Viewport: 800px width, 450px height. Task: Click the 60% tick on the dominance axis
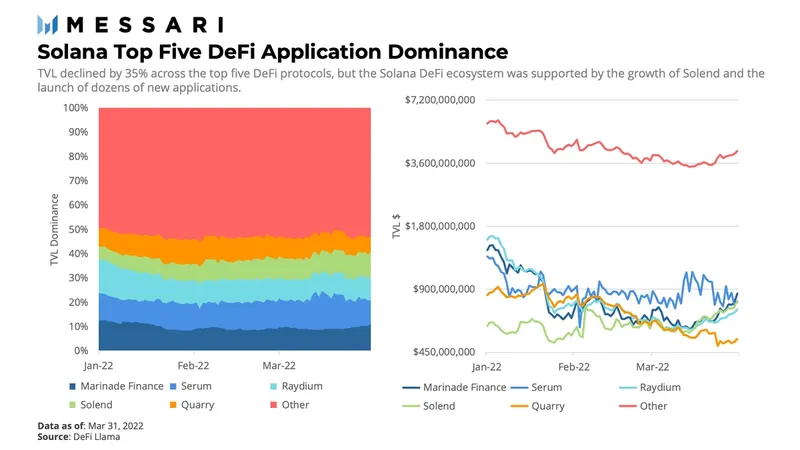click(x=78, y=205)
